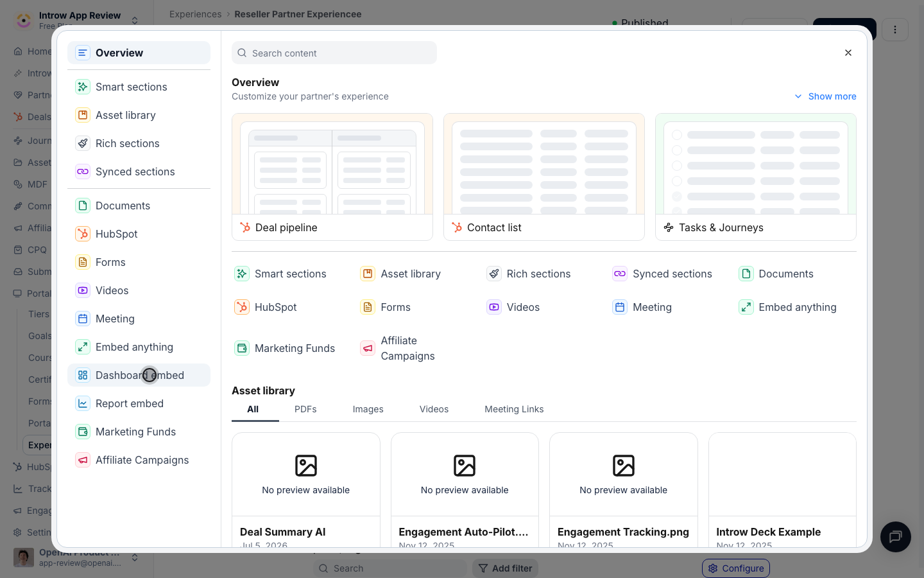Choose Synced sections in sidebar
924x578 pixels.
tap(139, 171)
